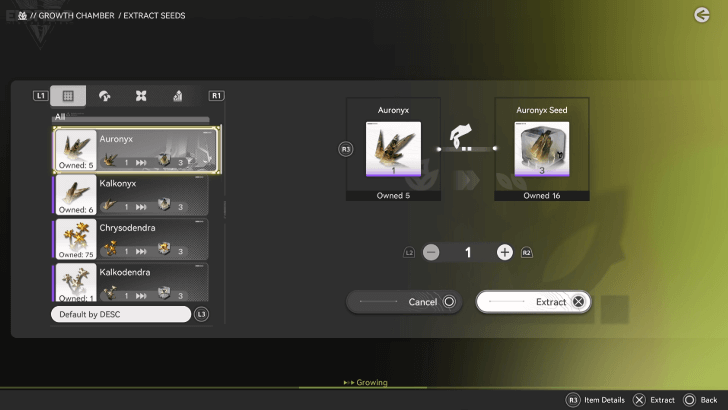Click the circle Back hint in footer

(x=701, y=400)
